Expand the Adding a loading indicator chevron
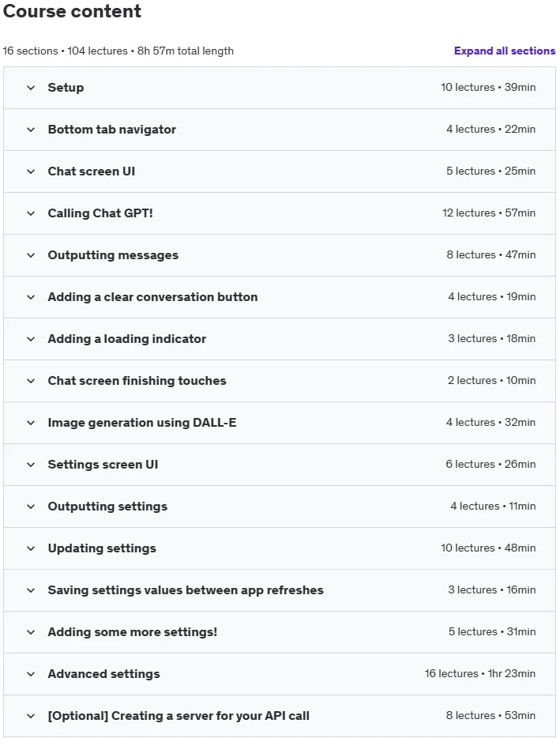 31,339
